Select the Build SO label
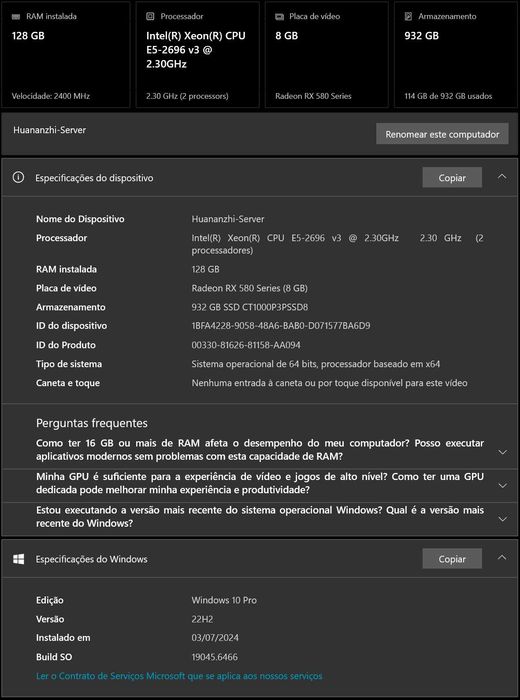The image size is (520, 700). tap(54, 657)
